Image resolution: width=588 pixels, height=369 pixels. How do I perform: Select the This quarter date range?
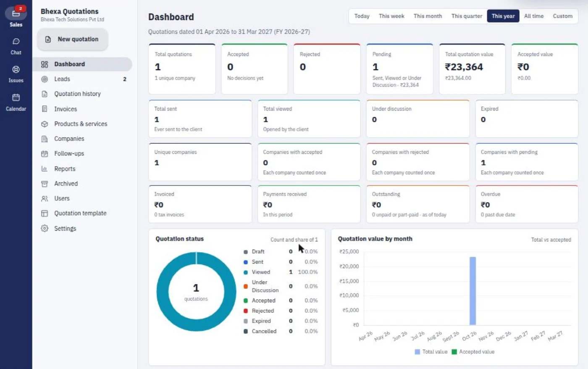point(467,16)
